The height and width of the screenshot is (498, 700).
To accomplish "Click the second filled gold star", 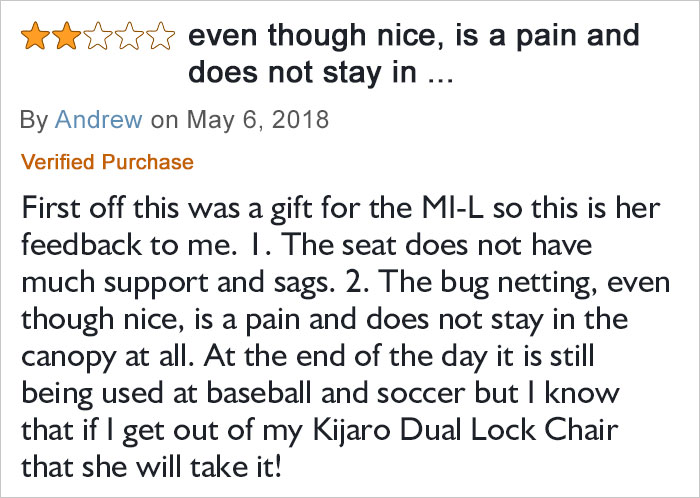I will [67, 36].
